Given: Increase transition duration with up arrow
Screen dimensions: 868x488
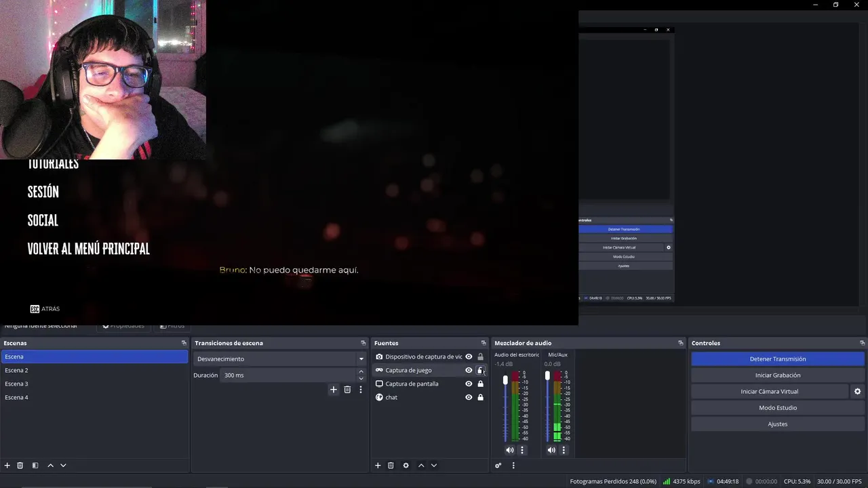Looking at the screenshot, I should click(361, 372).
